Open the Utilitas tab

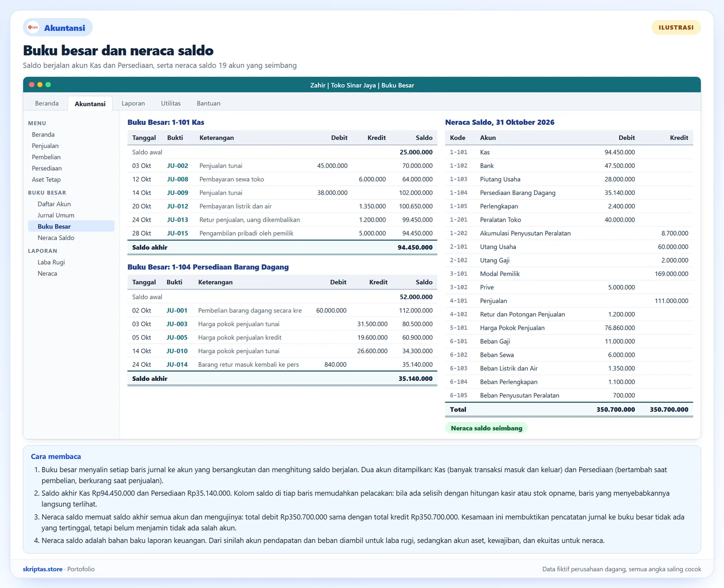tap(171, 103)
